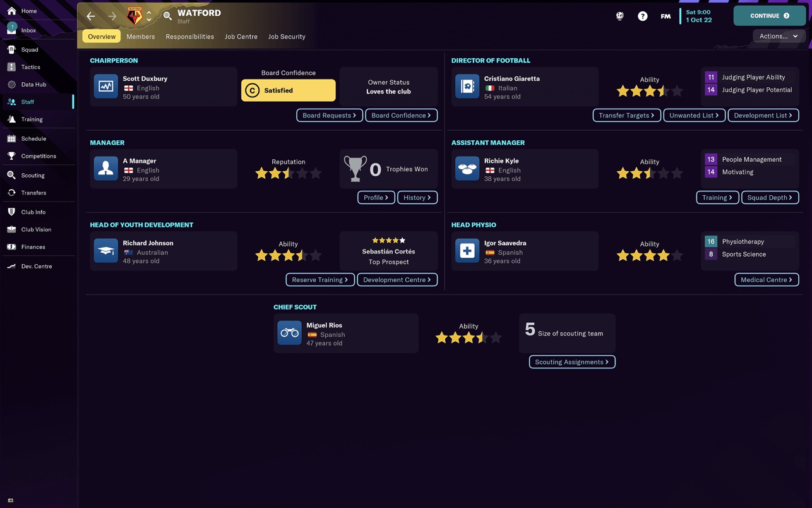Click the Satisfied board confidence badge
Viewport: 812px width, 508px height.
(x=288, y=90)
